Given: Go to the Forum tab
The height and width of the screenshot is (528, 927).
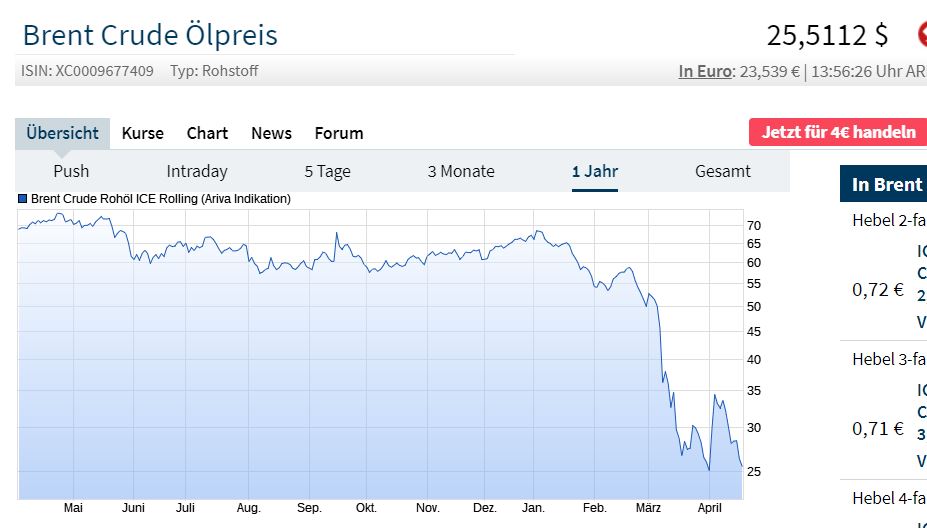Looking at the screenshot, I should [339, 133].
